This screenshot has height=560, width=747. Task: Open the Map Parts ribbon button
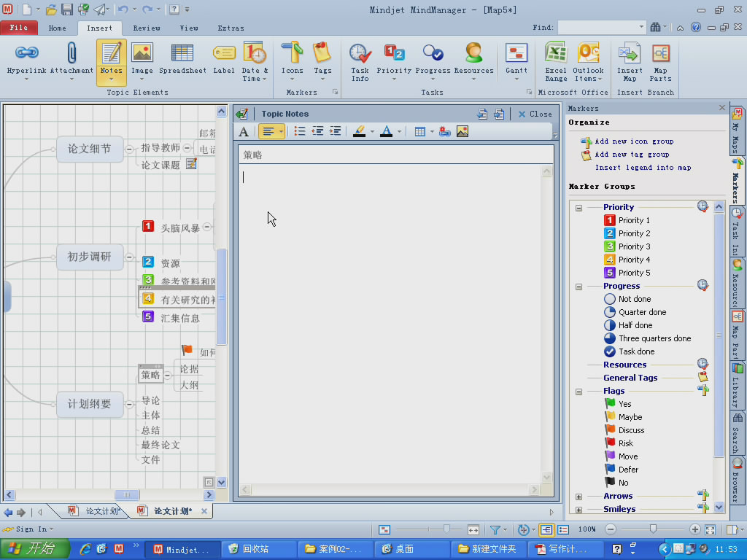(x=660, y=62)
